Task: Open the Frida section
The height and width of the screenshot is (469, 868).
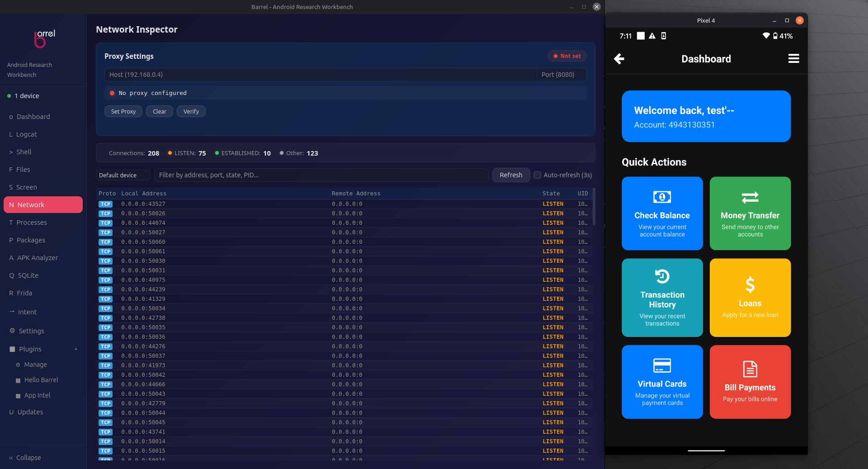Action: (43, 293)
